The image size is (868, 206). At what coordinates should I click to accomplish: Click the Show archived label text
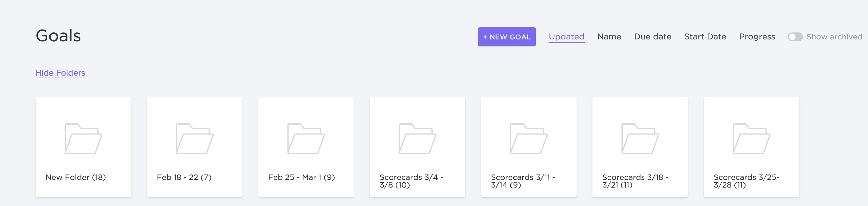coord(834,37)
